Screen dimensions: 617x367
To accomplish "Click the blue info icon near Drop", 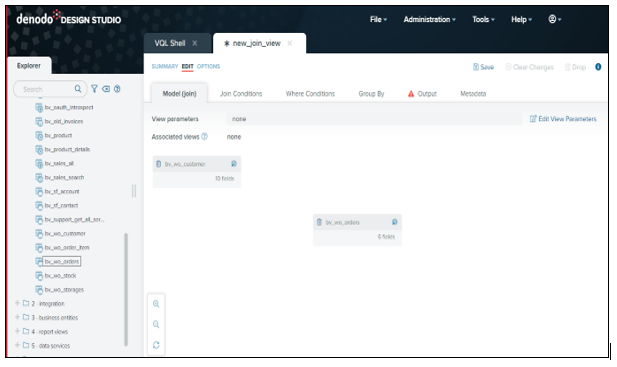I will tap(598, 67).
